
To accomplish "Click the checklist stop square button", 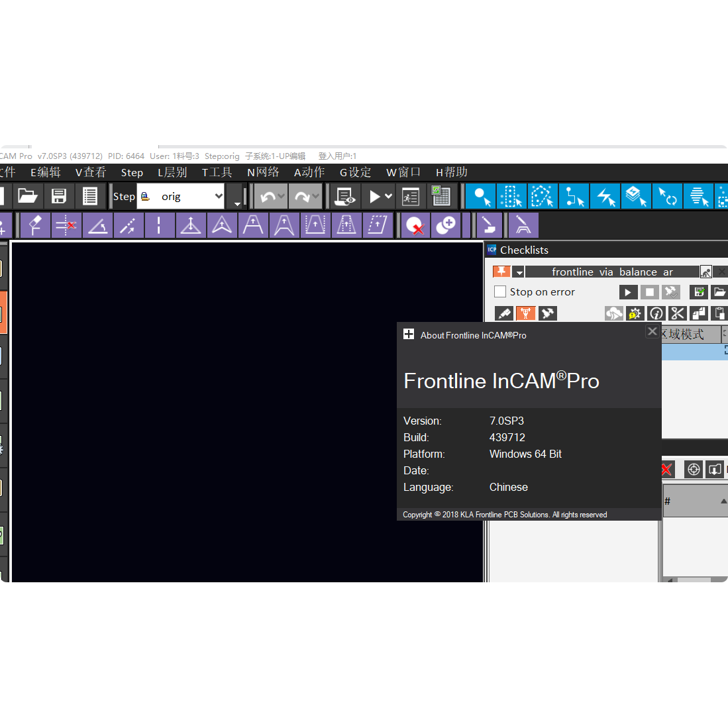I will 650,292.
